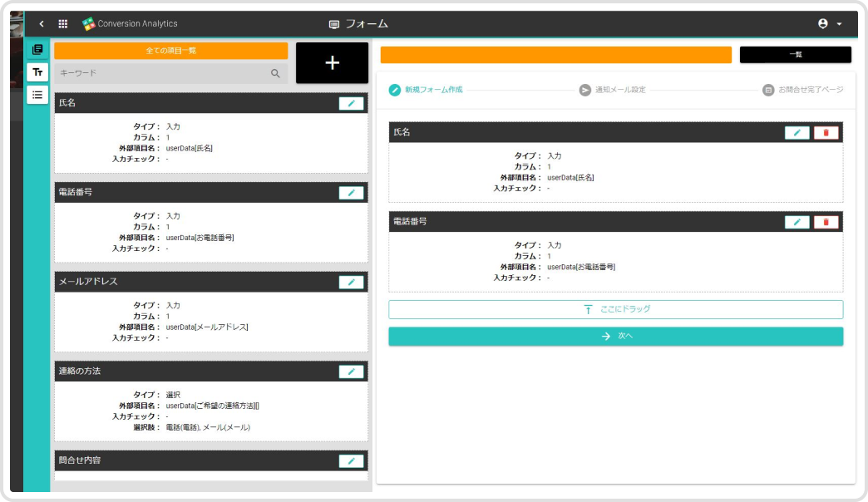Viewport: 868px width, 502px height.
Task: Click the magnifier search icon
Action: coord(275,73)
